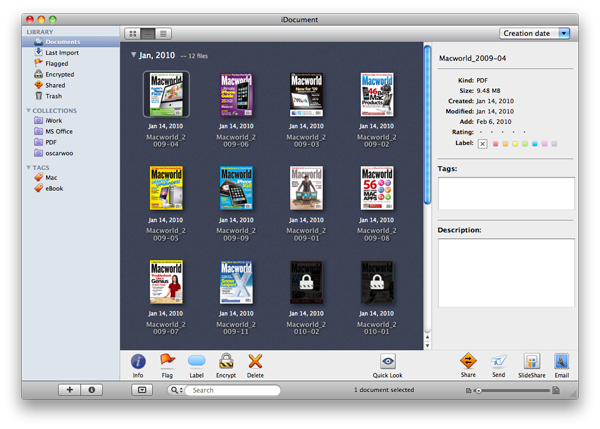600x429 pixels.
Task: Collapse the Collections section
Action: click(x=28, y=110)
